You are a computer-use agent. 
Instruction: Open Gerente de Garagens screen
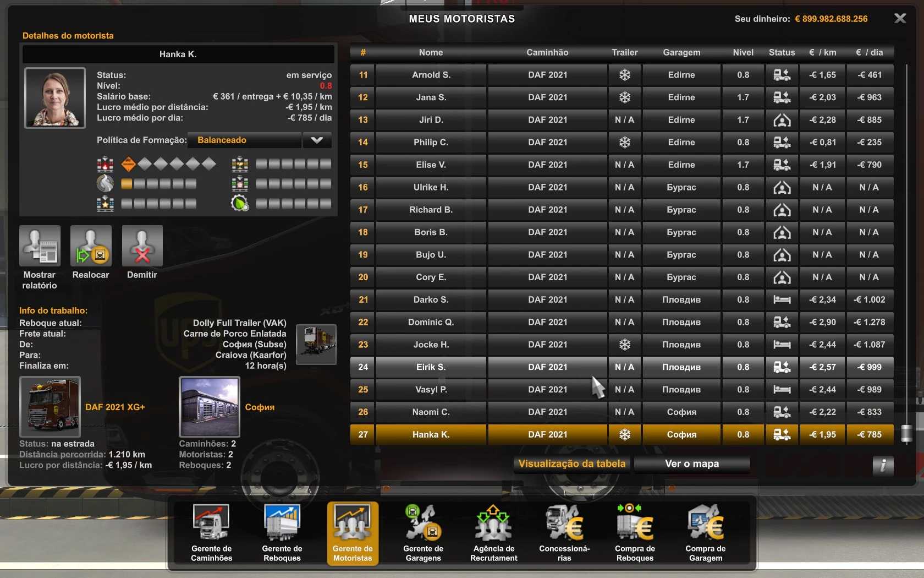(x=423, y=532)
